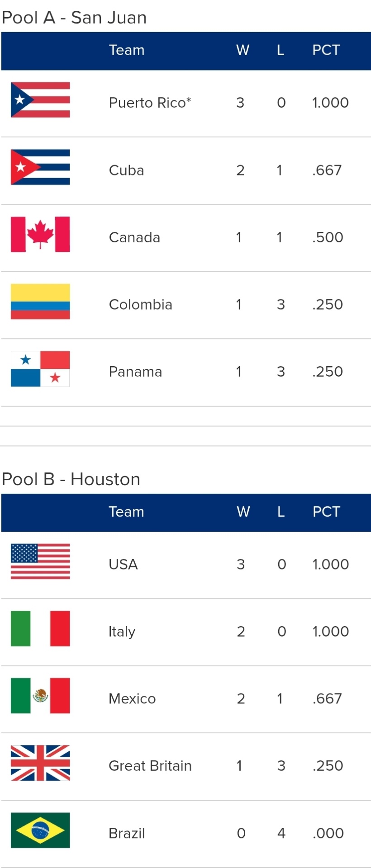Click the Brazil flag icon
The width and height of the screenshot is (371, 868).
tap(40, 830)
